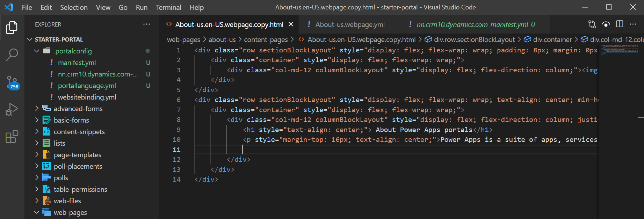Open the Explorer panel more actions ellipsis

point(146,24)
